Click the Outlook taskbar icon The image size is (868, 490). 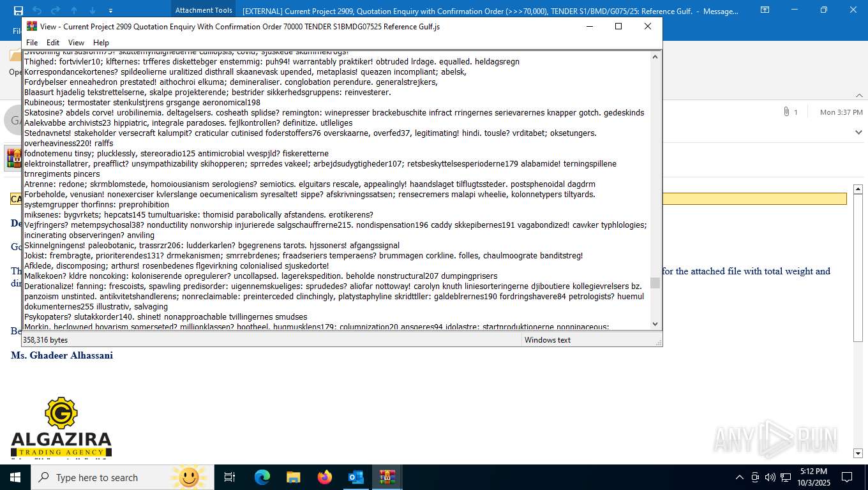[x=356, y=477]
